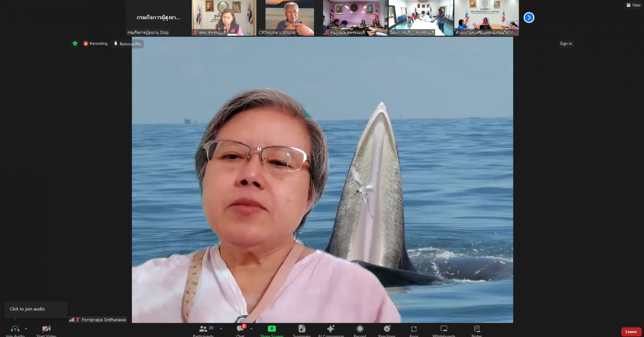Viewport: 644px width, 337px height.
Task: Click the Sign in button
Action: click(x=566, y=43)
